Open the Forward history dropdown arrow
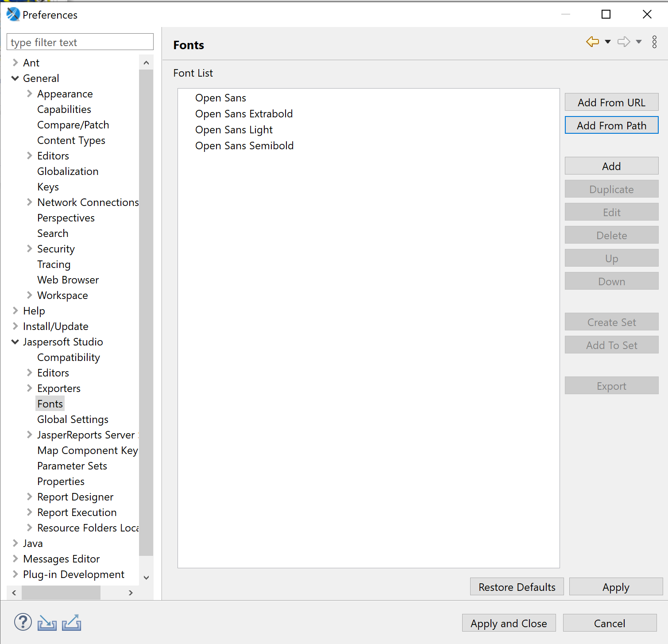Image resolution: width=668 pixels, height=644 pixels. coord(639,42)
